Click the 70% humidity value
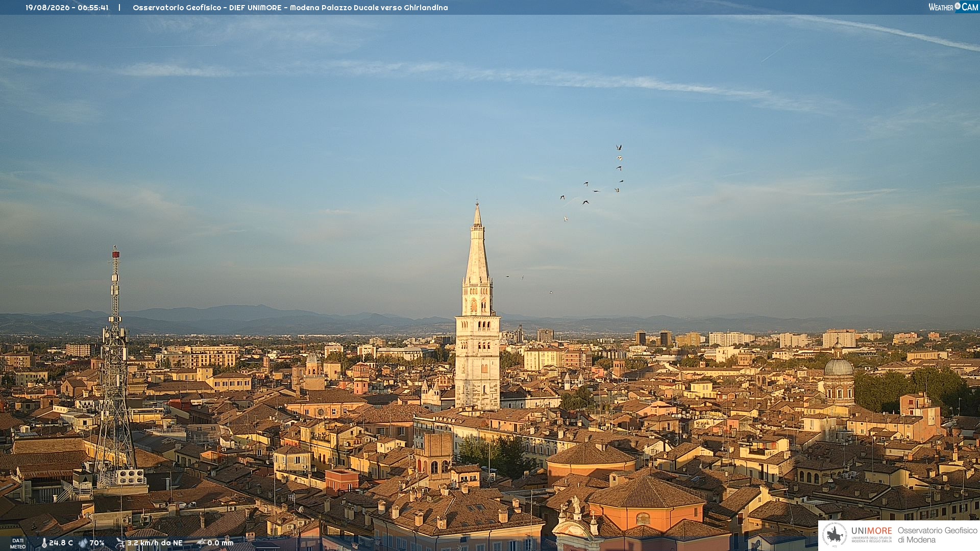The image size is (980, 551). (x=97, y=543)
